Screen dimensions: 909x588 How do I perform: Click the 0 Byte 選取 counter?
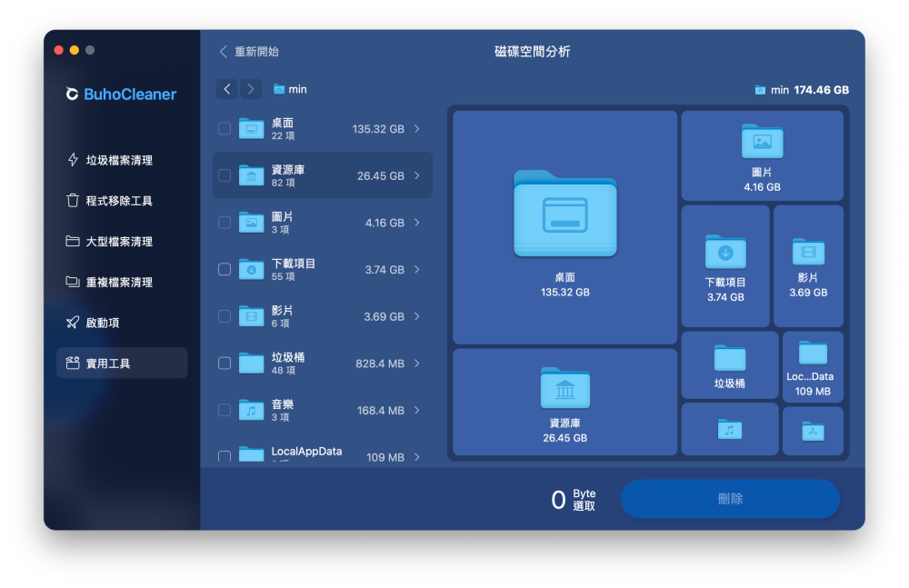pos(573,499)
